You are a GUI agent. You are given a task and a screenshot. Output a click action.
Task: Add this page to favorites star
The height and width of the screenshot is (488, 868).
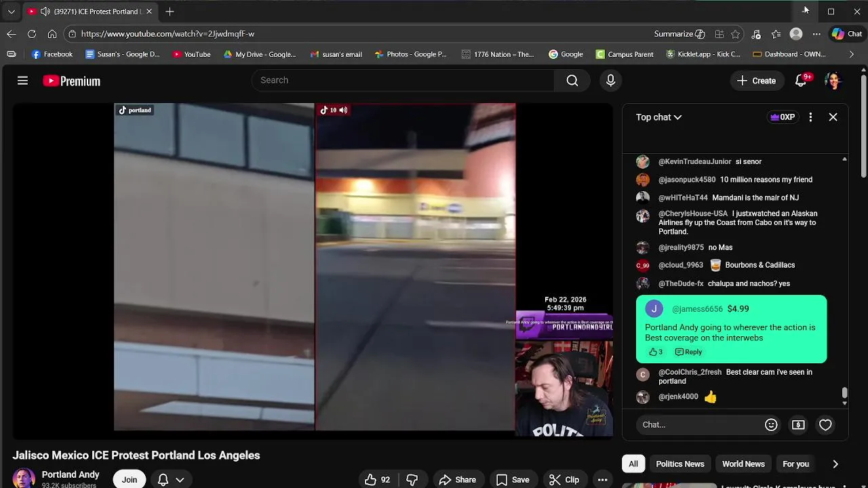(x=736, y=34)
